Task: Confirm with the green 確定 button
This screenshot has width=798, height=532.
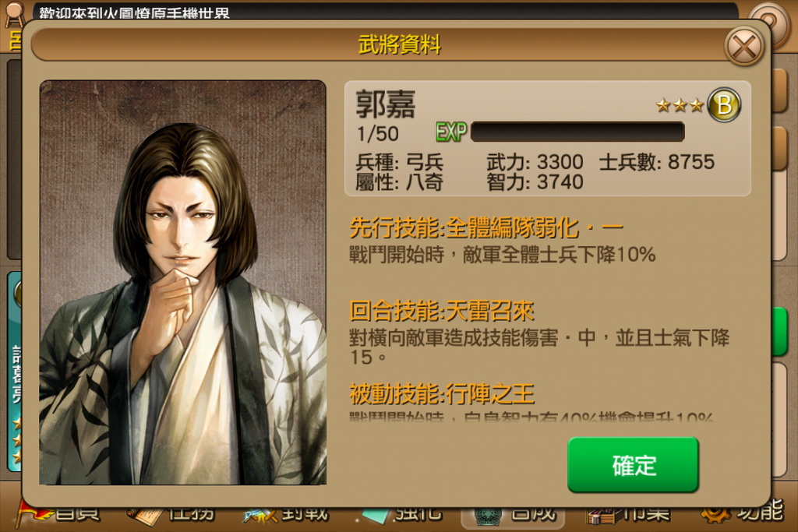Action: (x=633, y=465)
